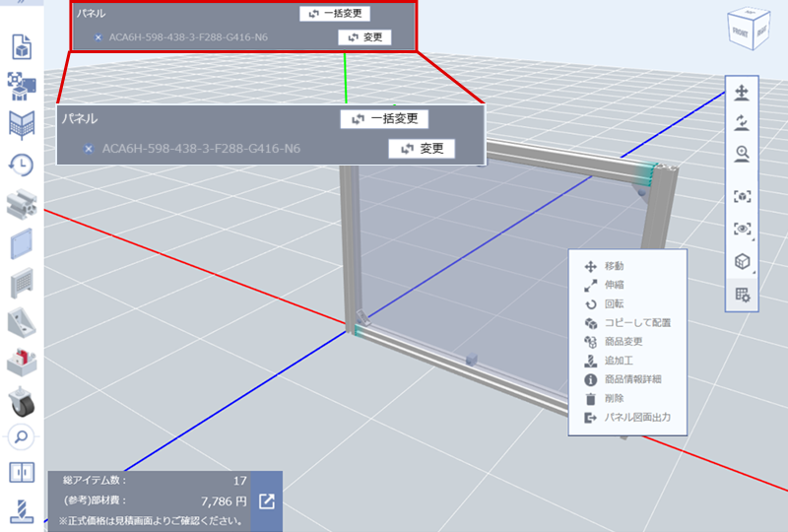The image size is (788, 532).
Task: Select the flat panel parts icon
Action: (22, 242)
